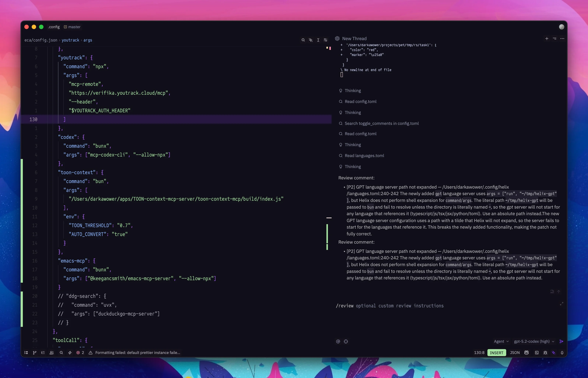Send the chat message with the paper plane icon
Image resolution: width=588 pixels, height=378 pixels.
562,341
